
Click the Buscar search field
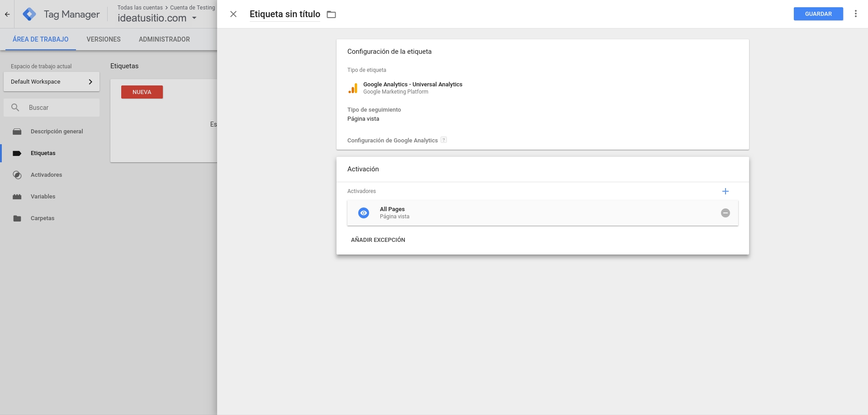click(59, 108)
